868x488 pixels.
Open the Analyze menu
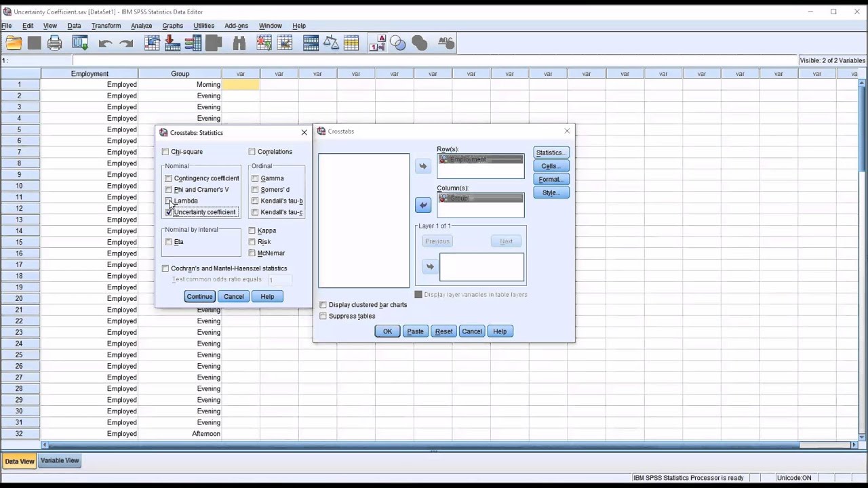(x=141, y=26)
